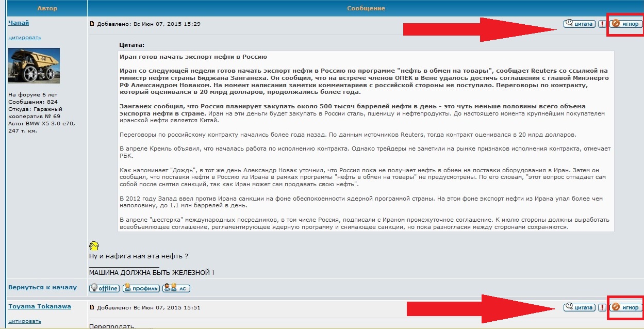The height and width of the screenshot is (329, 644).
Task: Click Чапай's dump truck avatar image
Action: [x=34, y=65]
